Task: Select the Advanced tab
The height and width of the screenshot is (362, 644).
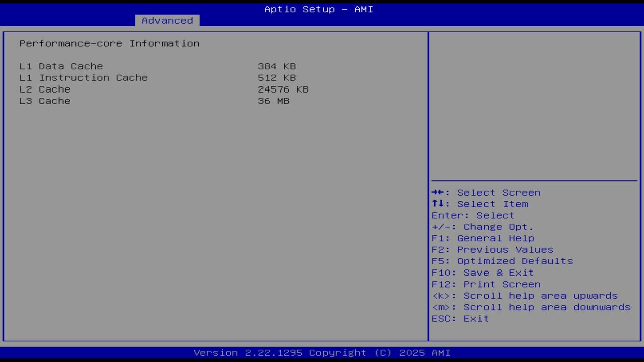Action: click(167, 20)
